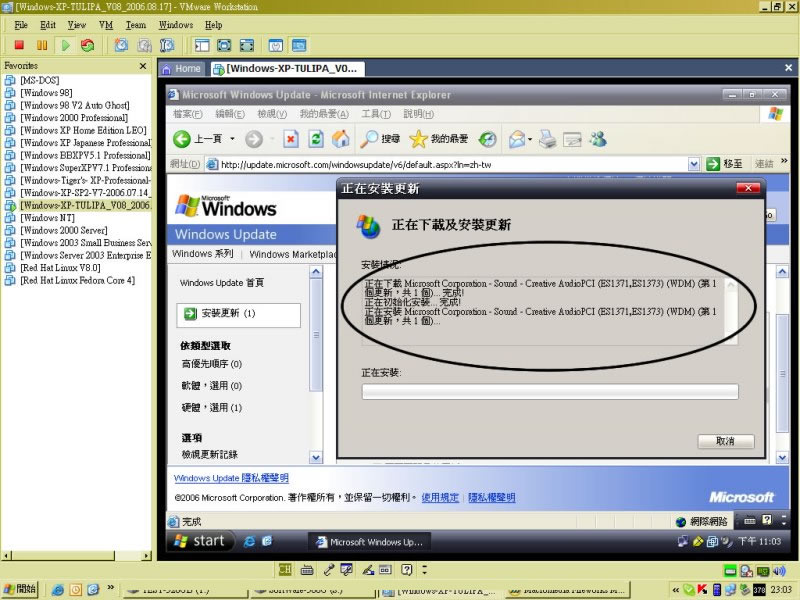Click 檢視更新記錄 view update history link

click(x=210, y=455)
